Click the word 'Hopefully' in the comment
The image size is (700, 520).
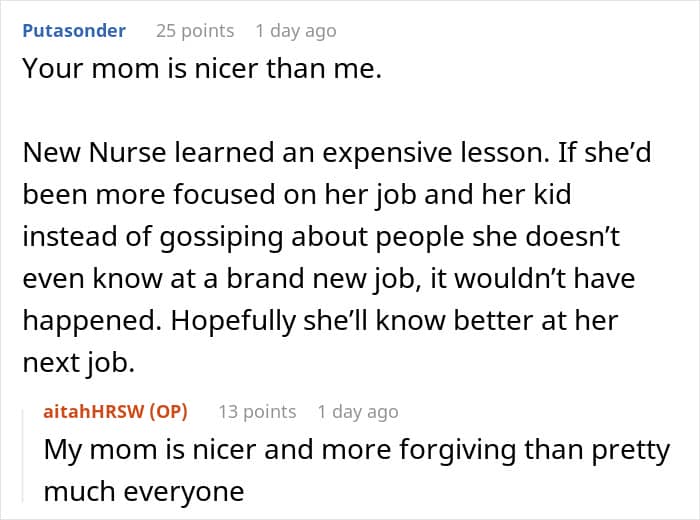coord(233,320)
